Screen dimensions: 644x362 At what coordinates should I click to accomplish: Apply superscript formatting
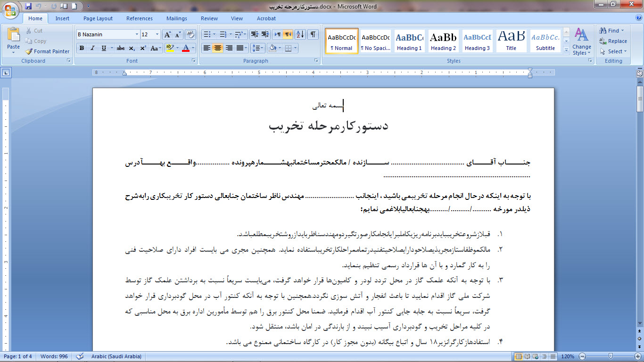click(143, 48)
